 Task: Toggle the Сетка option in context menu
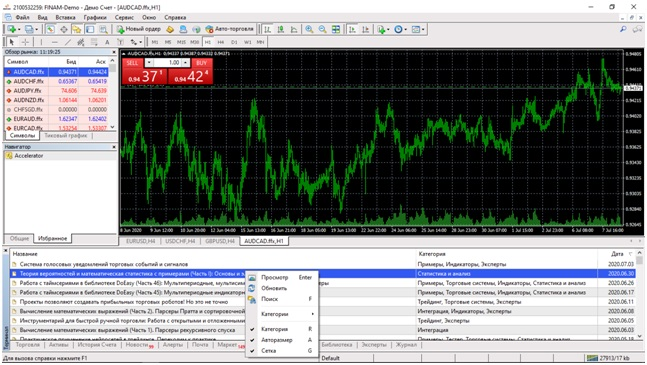click(x=281, y=351)
